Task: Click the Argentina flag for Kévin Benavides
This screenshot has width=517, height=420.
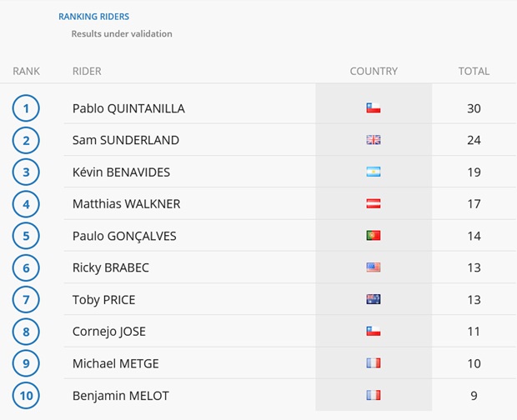Action: point(374,172)
